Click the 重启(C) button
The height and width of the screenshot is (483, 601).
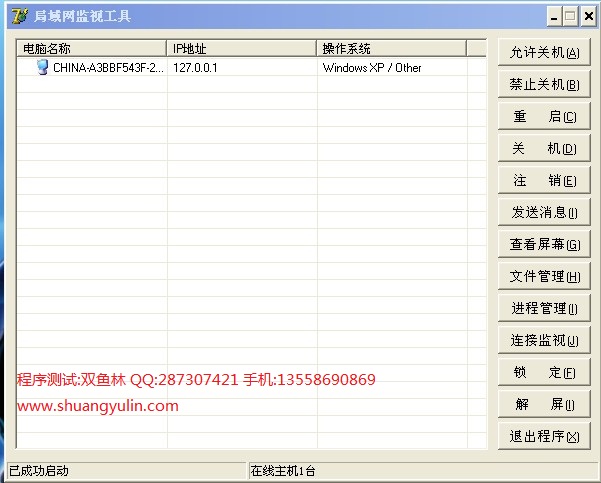544,116
